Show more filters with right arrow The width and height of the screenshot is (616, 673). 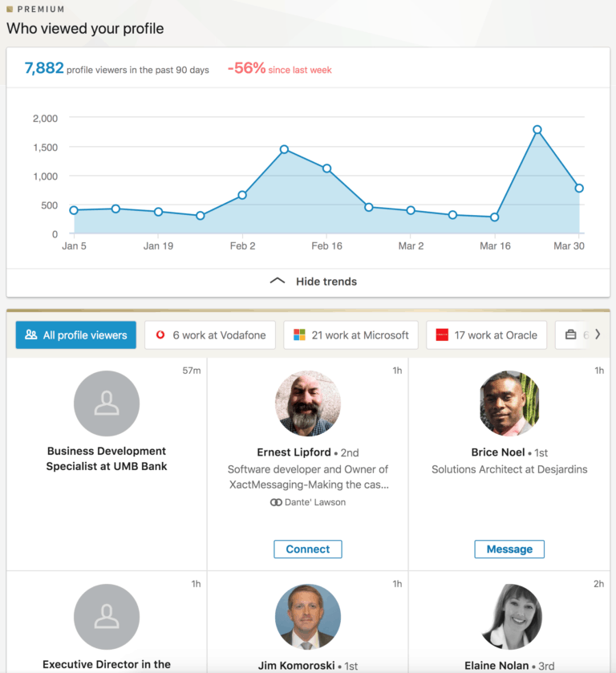(598, 334)
